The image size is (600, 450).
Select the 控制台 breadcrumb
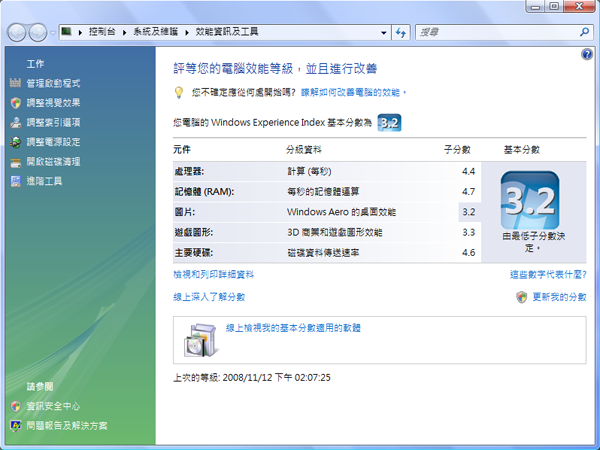(x=102, y=32)
